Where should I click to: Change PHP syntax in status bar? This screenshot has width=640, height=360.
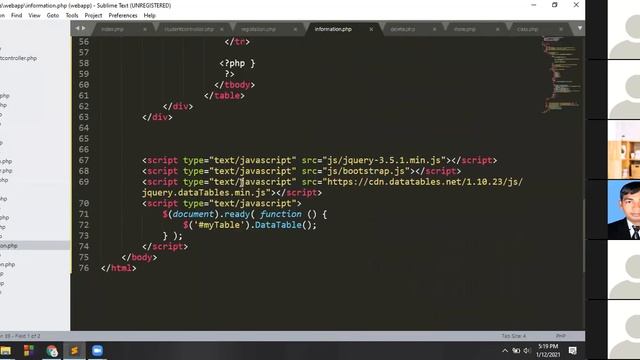560,336
